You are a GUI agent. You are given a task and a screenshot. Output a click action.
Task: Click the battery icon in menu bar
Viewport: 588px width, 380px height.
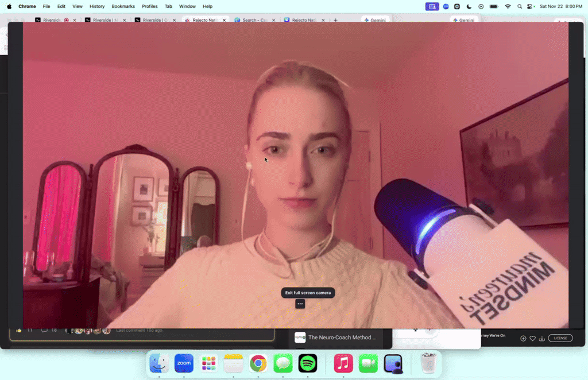pos(494,6)
